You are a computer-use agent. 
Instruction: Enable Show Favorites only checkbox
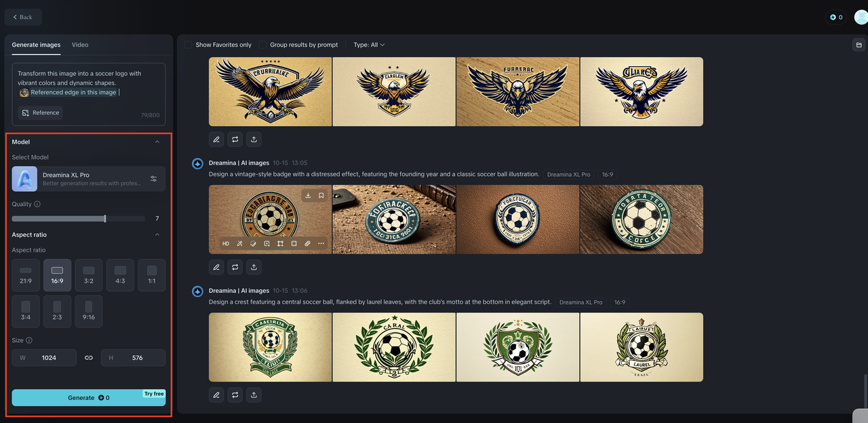[188, 45]
